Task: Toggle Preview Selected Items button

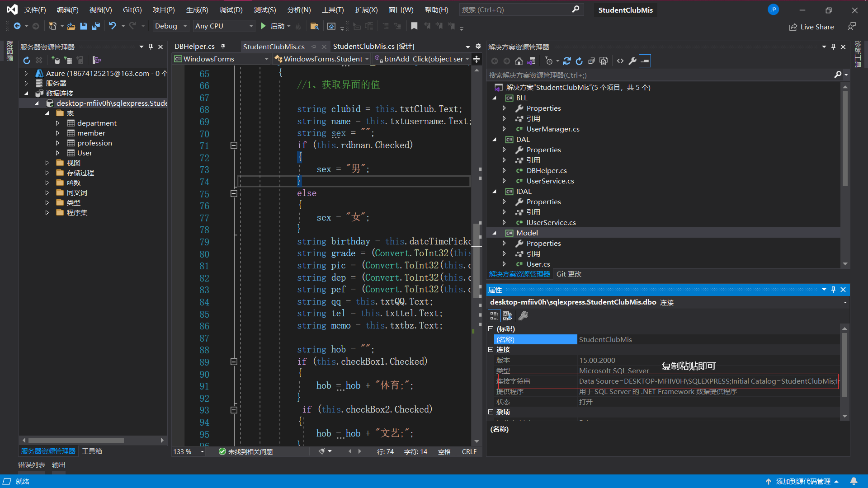Action: pos(645,61)
